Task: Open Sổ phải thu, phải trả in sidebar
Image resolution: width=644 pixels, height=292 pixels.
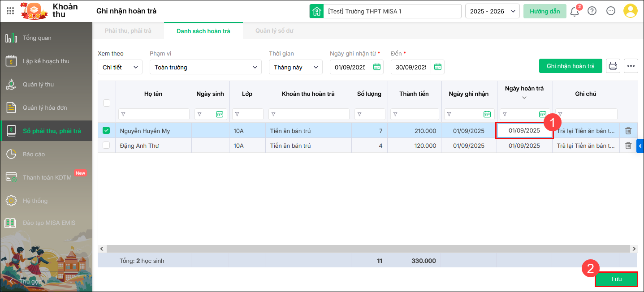Action: coord(46,131)
